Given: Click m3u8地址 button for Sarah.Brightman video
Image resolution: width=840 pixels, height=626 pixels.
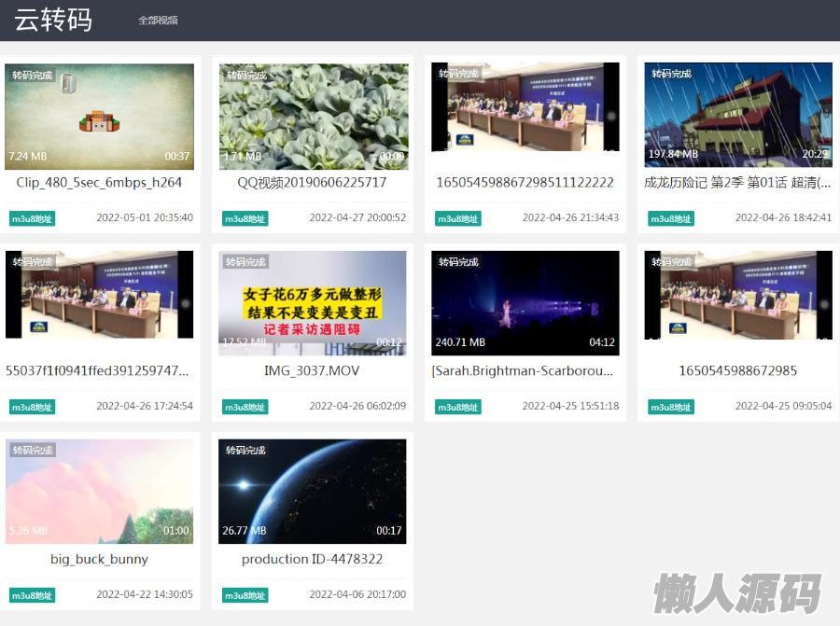Looking at the screenshot, I should (458, 407).
